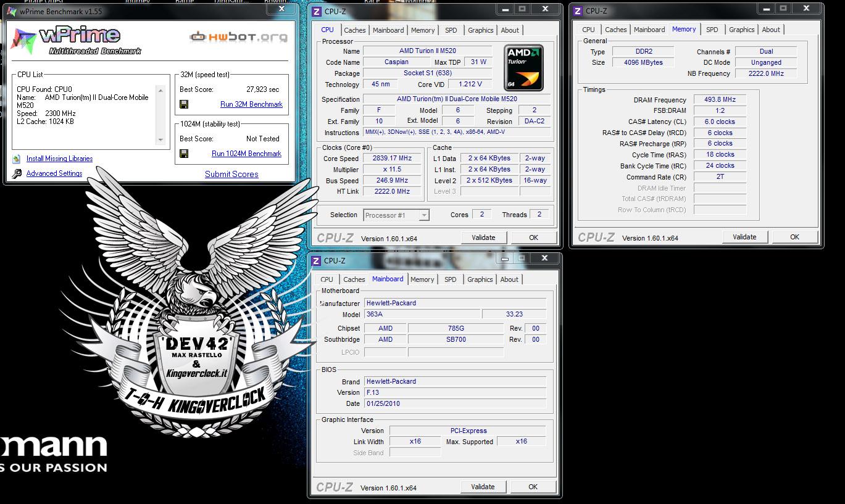This screenshot has width=845, height=504.
Task: Click the CPU-Z Z icon in the Mainboard window title bar
Action: [316, 260]
